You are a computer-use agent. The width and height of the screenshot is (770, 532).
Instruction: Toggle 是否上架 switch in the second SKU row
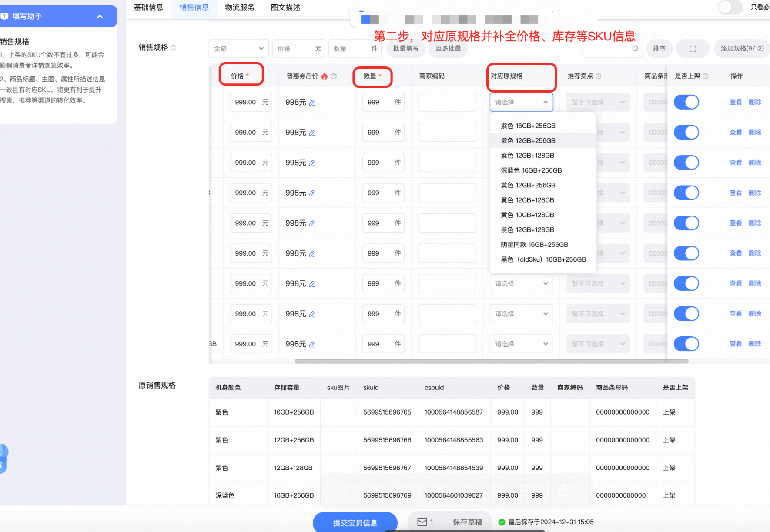tap(686, 132)
